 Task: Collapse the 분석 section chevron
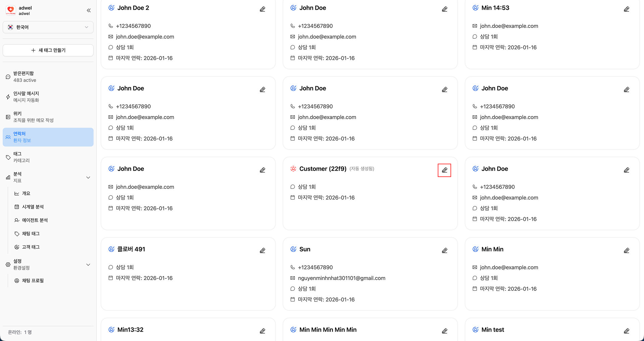click(88, 177)
